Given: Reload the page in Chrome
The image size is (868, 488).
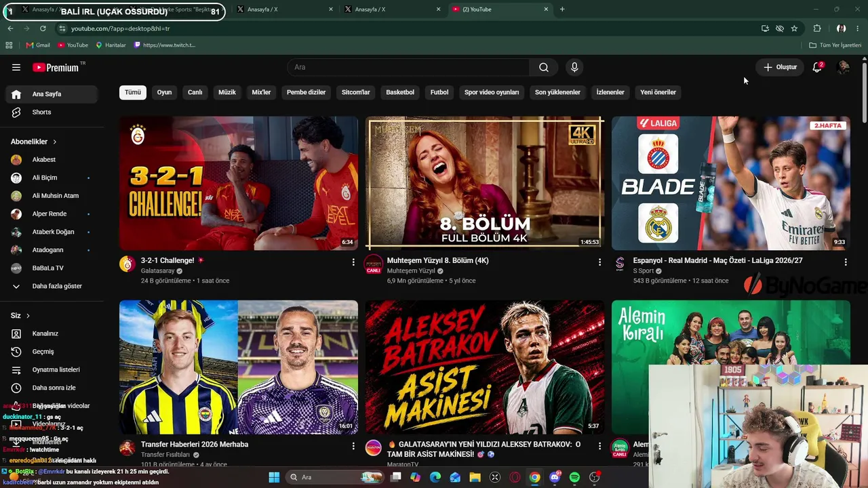Looking at the screenshot, I should [43, 28].
